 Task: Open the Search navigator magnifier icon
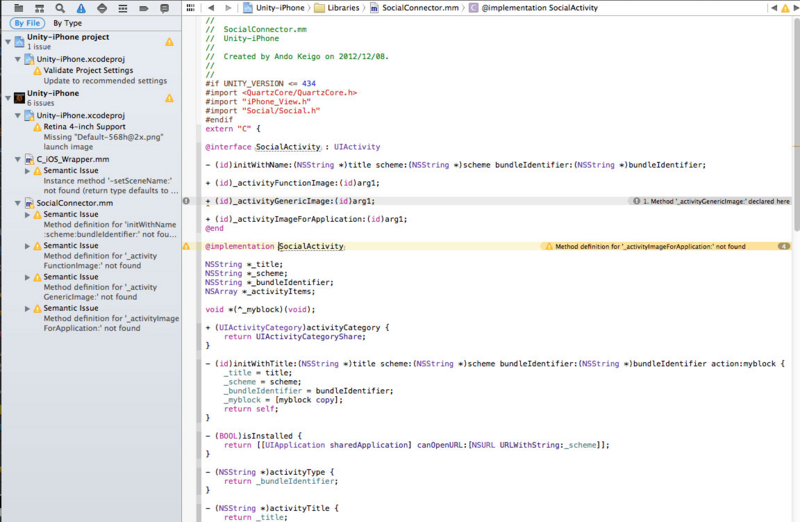(x=60, y=8)
